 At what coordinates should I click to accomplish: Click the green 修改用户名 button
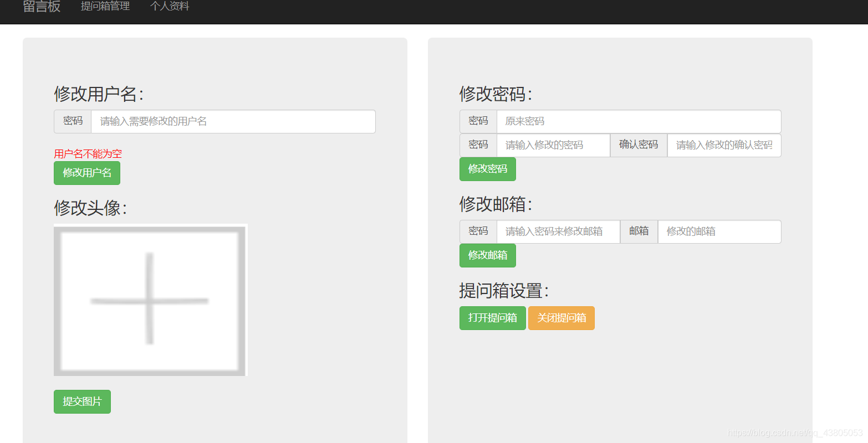tap(87, 173)
